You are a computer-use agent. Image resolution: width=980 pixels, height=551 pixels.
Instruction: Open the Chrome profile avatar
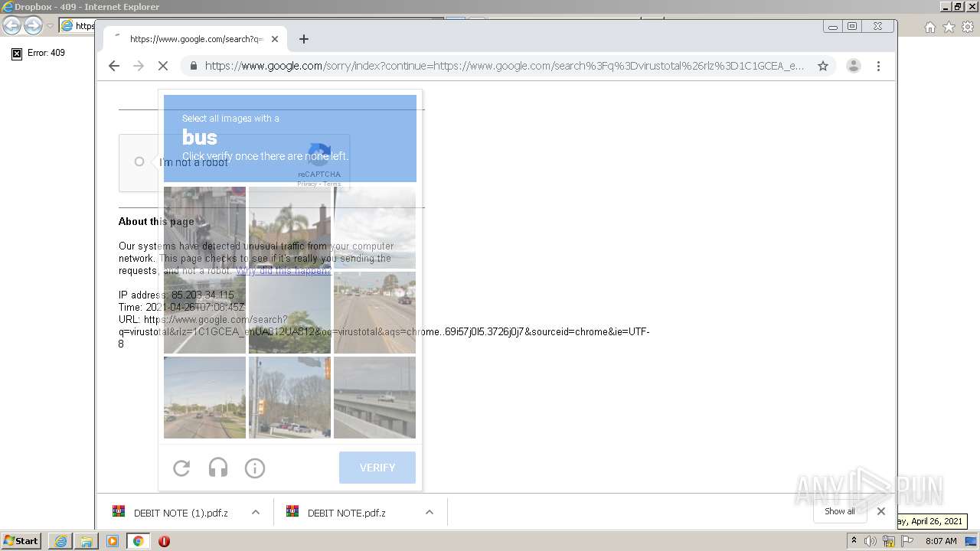click(854, 66)
